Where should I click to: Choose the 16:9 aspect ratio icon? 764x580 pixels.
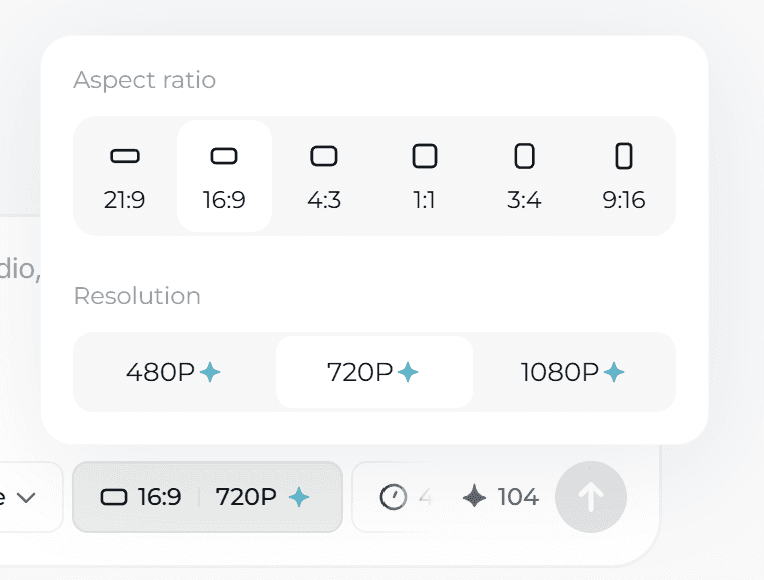pos(224,156)
